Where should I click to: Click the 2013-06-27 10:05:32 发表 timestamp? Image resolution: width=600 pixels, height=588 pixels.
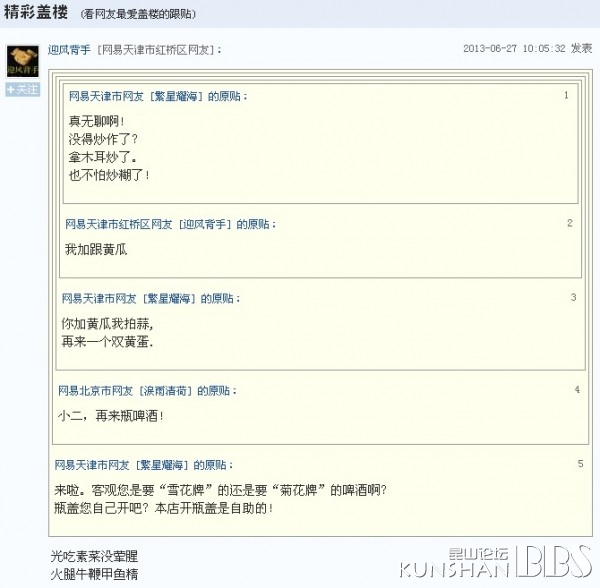pos(528,49)
